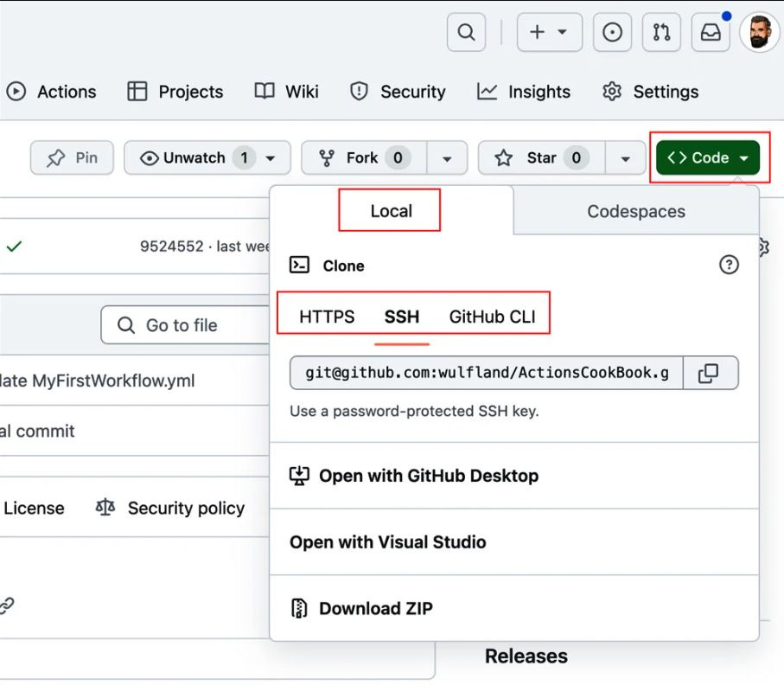Viewport: 784px width, 685px height.
Task: Click the clone help question mark icon
Action: pos(729,265)
